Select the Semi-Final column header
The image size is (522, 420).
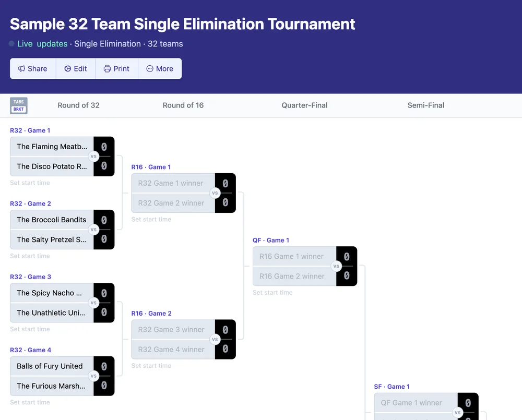coord(425,105)
